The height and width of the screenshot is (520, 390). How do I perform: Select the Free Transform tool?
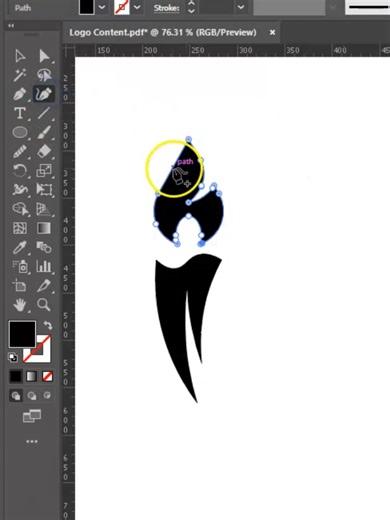44,190
